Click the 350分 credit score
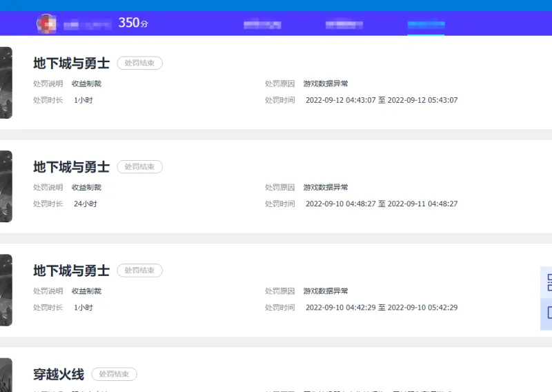Screen dimensions: 552x392 [x=133, y=23]
